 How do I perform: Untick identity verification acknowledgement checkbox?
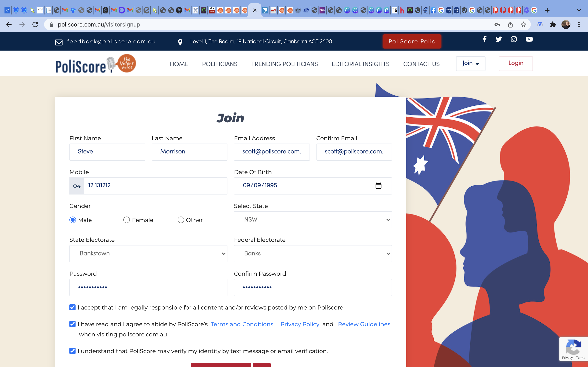[x=72, y=351]
